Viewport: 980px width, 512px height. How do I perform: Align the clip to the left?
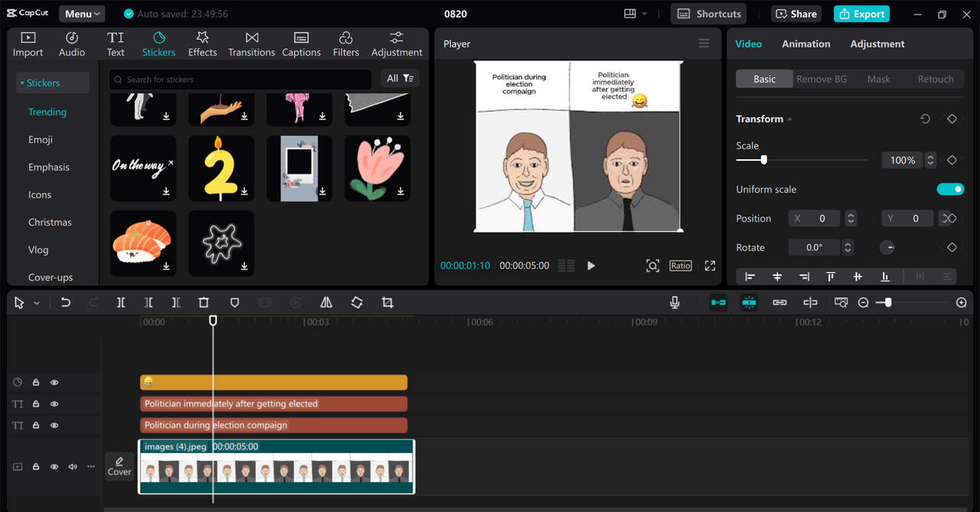tap(750, 276)
